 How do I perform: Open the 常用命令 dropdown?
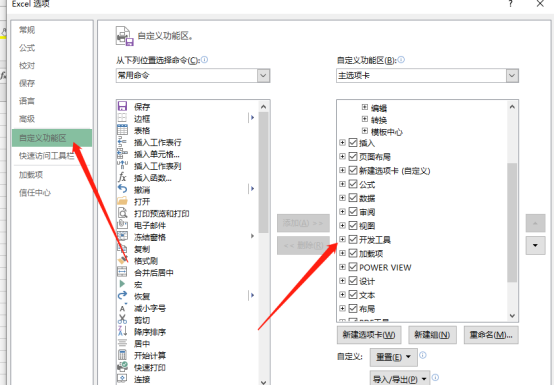click(263, 76)
